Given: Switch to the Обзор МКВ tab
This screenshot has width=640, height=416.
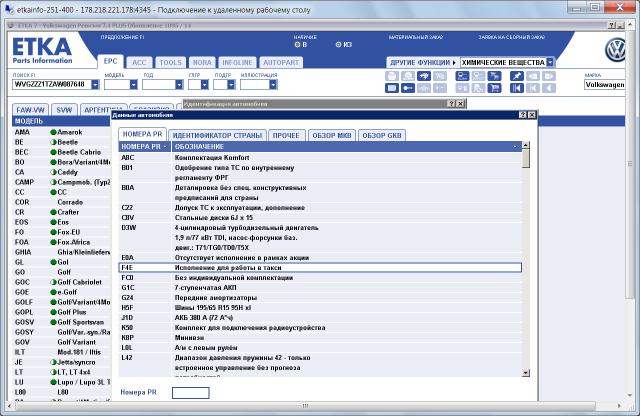Looking at the screenshot, I should coord(332,136).
